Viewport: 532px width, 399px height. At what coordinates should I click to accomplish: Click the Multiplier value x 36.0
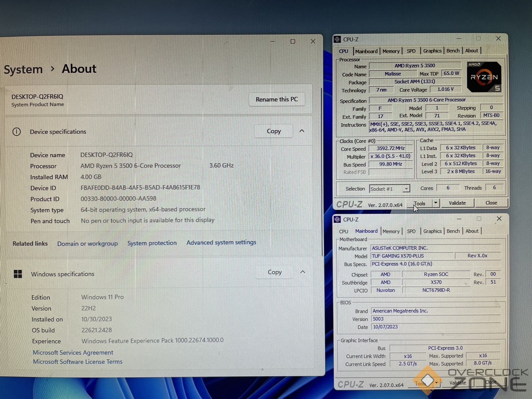click(x=391, y=156)
